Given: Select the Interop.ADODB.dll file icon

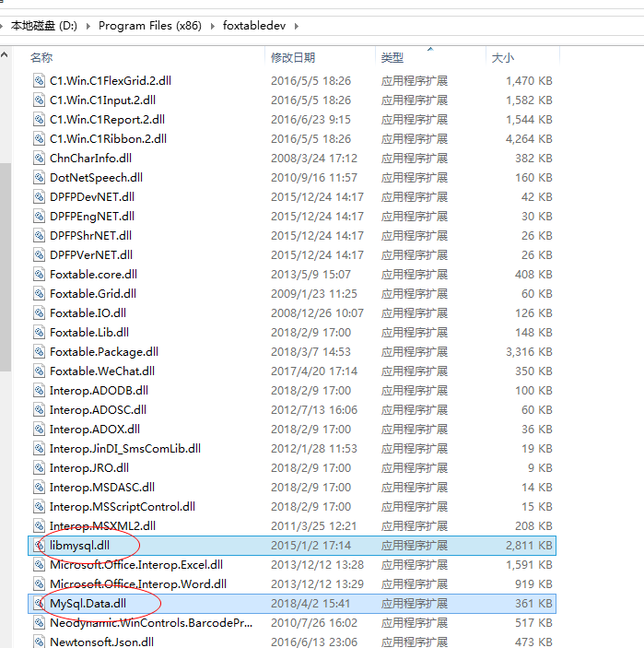Looking at the screenshot, I should tap(39, 390).
